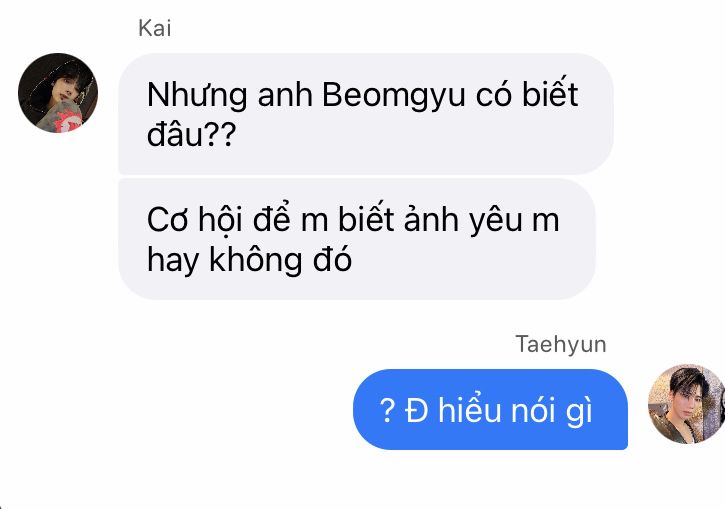Viewport: 725px width, 509px height.
Task: Click 'có biết' in the first message
Action: click(x=527, y=94)
